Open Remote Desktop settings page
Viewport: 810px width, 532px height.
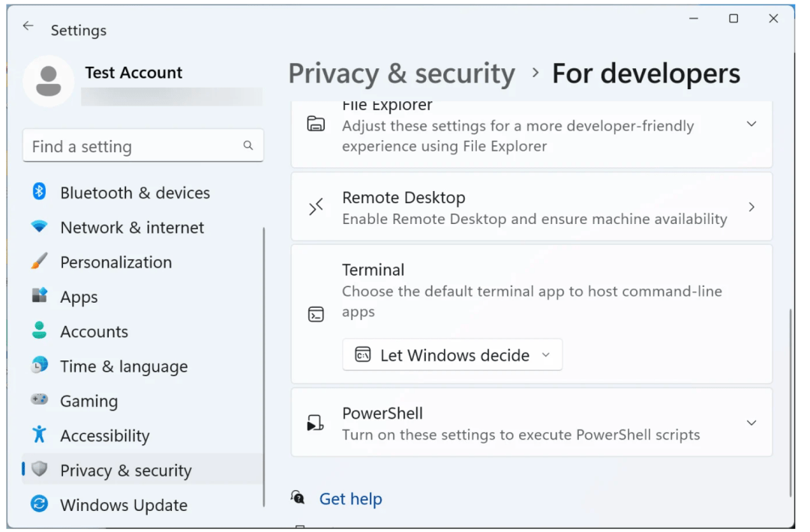pyautogui.click(x=531, y=208)
